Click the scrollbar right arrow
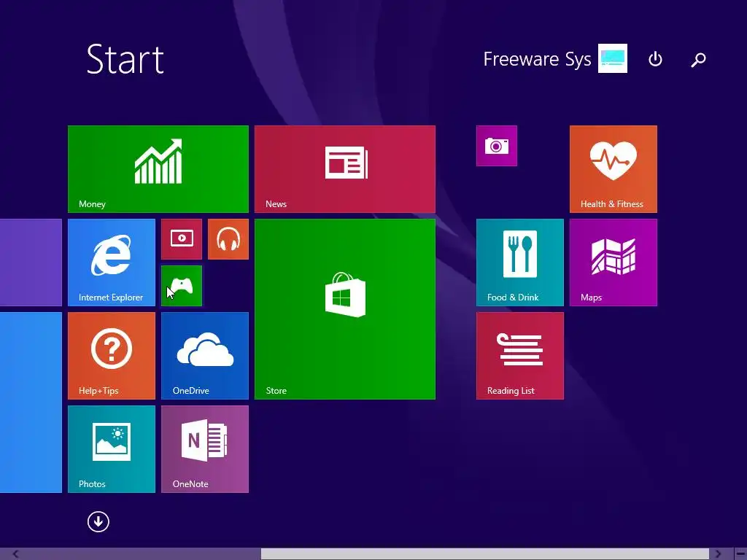 pos(718,554)
